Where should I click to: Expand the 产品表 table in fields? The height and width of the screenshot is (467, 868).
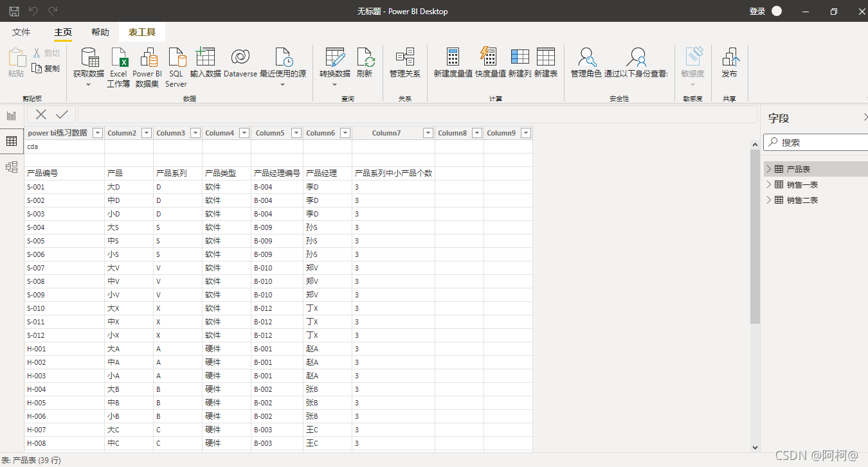768,169
